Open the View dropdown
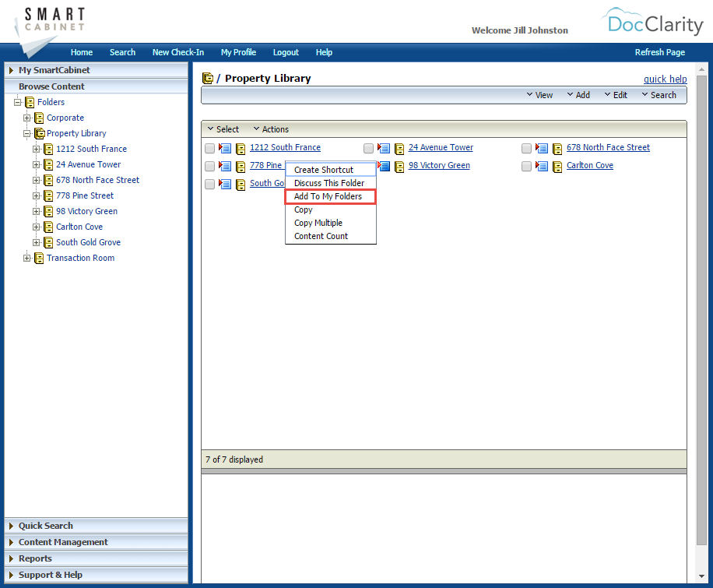 pyautogui.click(x=540, y=94)
